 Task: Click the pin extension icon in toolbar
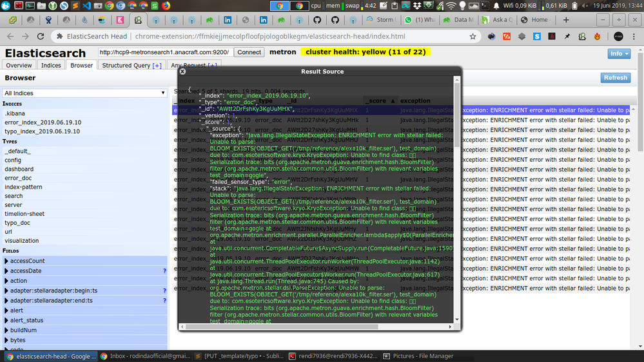click(567, 37)
